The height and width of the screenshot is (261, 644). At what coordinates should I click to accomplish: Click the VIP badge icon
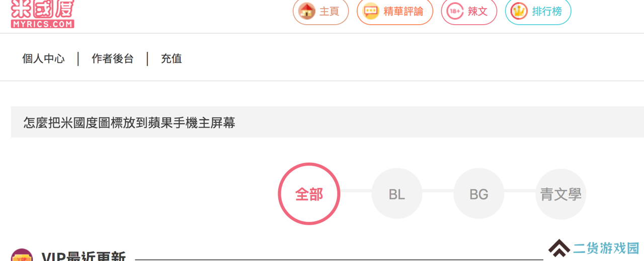(22, 255)
